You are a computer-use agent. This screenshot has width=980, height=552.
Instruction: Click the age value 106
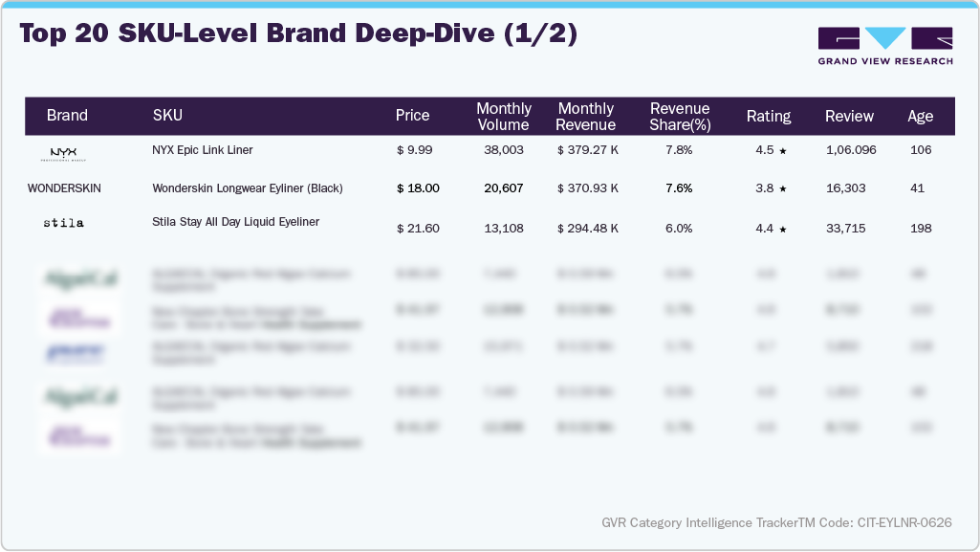click(921, 150)
